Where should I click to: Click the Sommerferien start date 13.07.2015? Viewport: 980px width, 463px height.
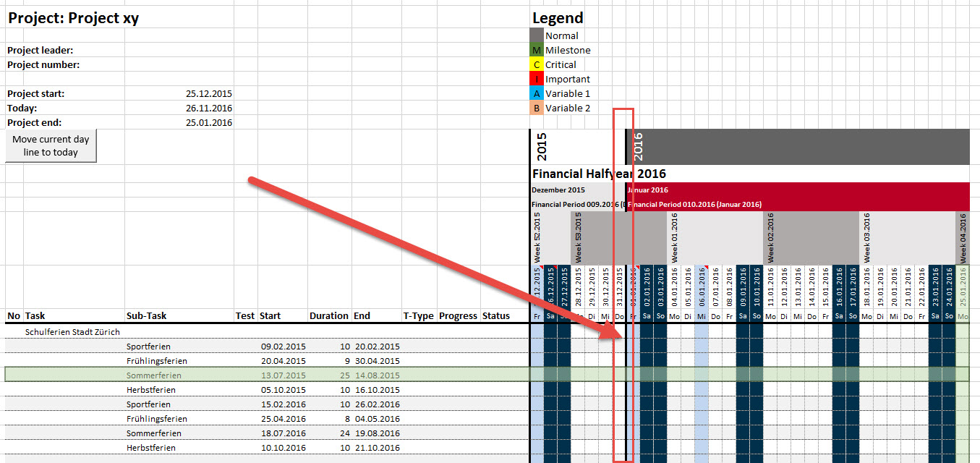[284, 375]
